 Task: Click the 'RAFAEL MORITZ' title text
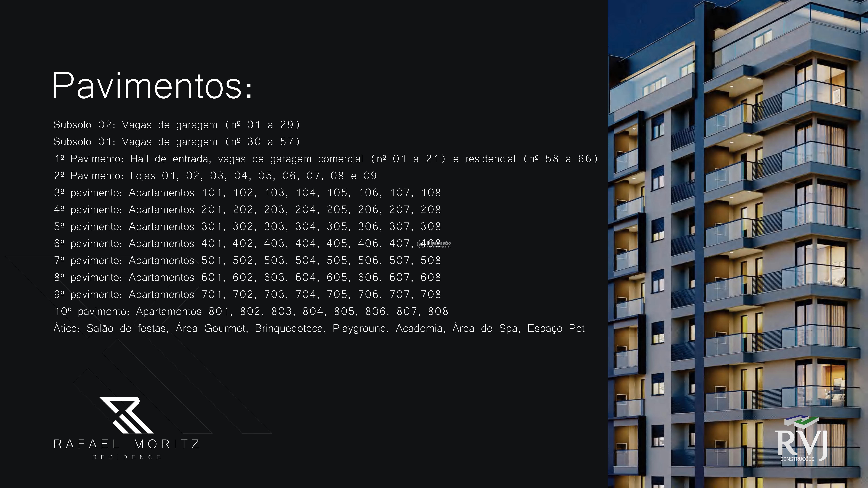(x=127, y=444)
